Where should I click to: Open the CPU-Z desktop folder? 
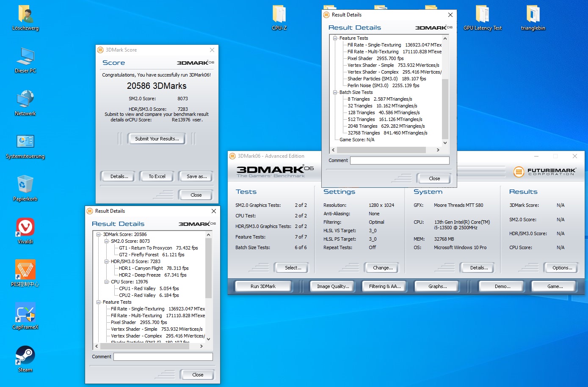coord(279,18)
